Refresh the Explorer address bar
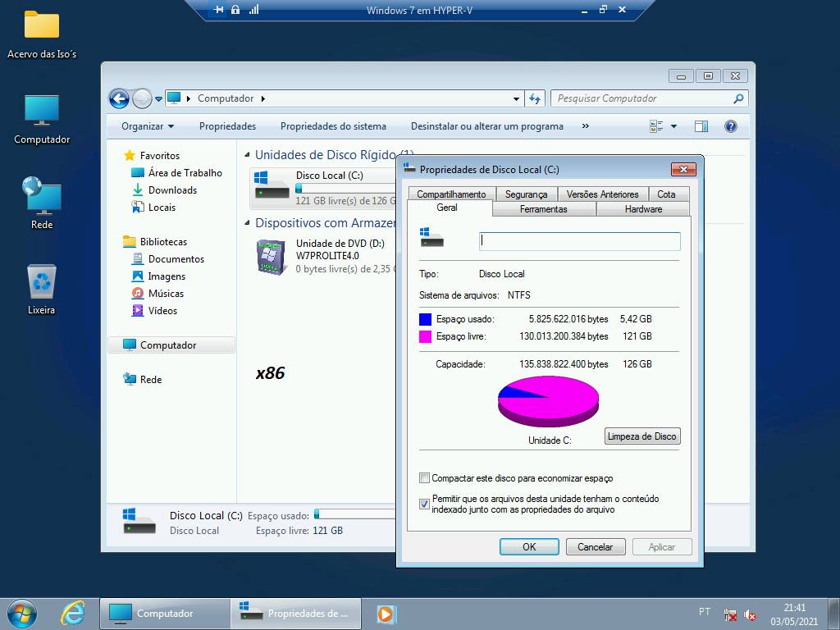840x630 pixels. [x=535, y=98]
